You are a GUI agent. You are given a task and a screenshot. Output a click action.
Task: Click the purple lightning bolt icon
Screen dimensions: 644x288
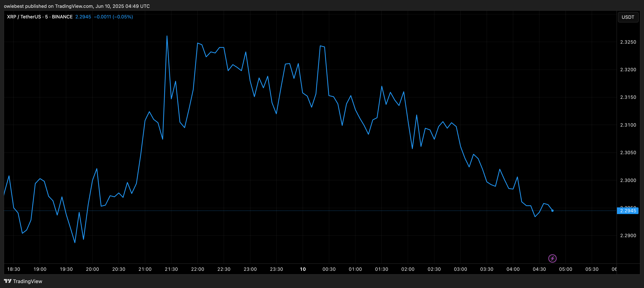click(552, 258)
